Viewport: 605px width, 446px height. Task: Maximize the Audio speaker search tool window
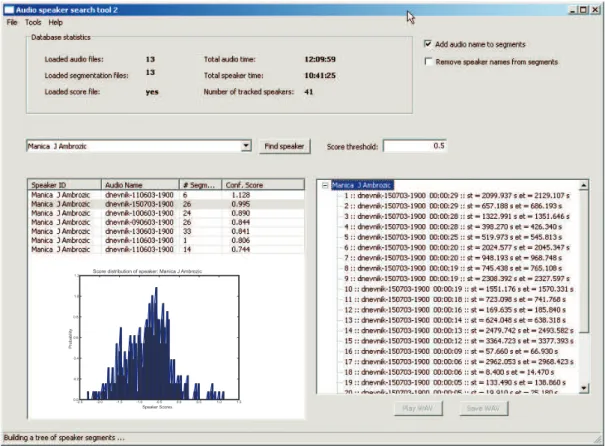pyautogui.click(x=583, y=10)
